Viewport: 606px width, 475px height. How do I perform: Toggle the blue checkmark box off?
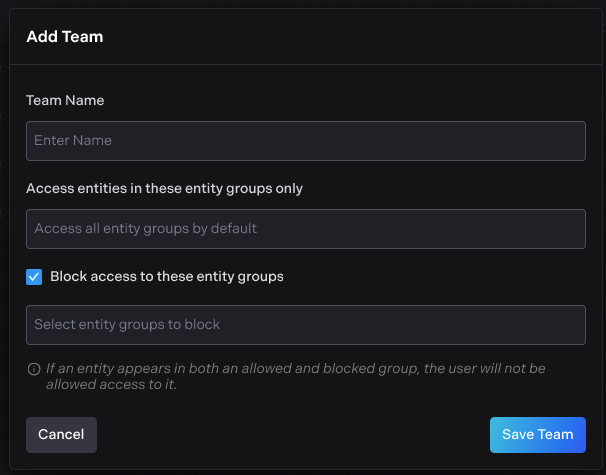coord(34,277)
